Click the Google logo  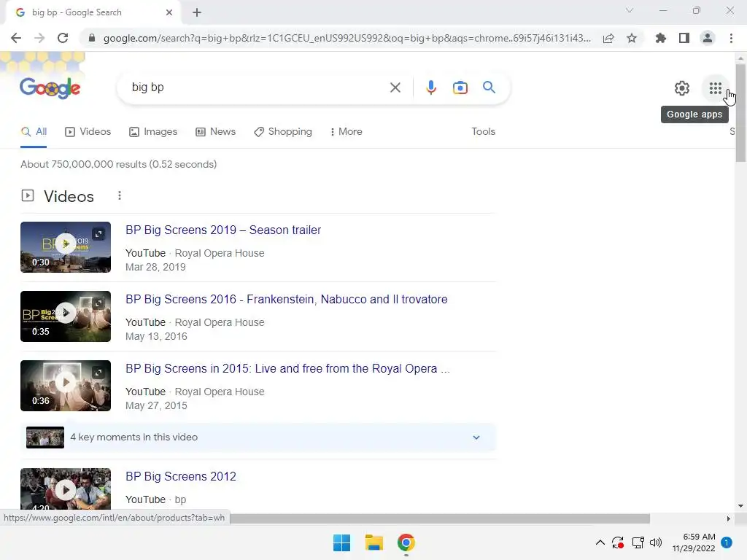(50, 88)
